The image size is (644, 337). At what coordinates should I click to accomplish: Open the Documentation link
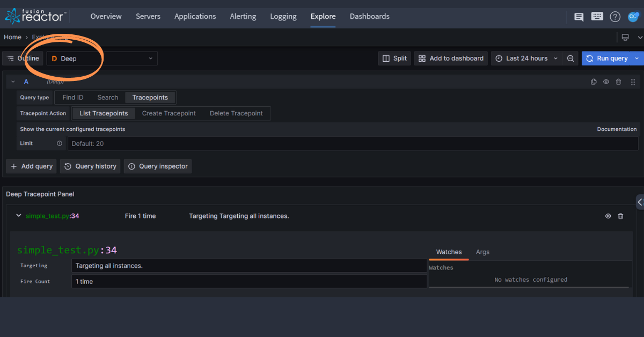617,129
